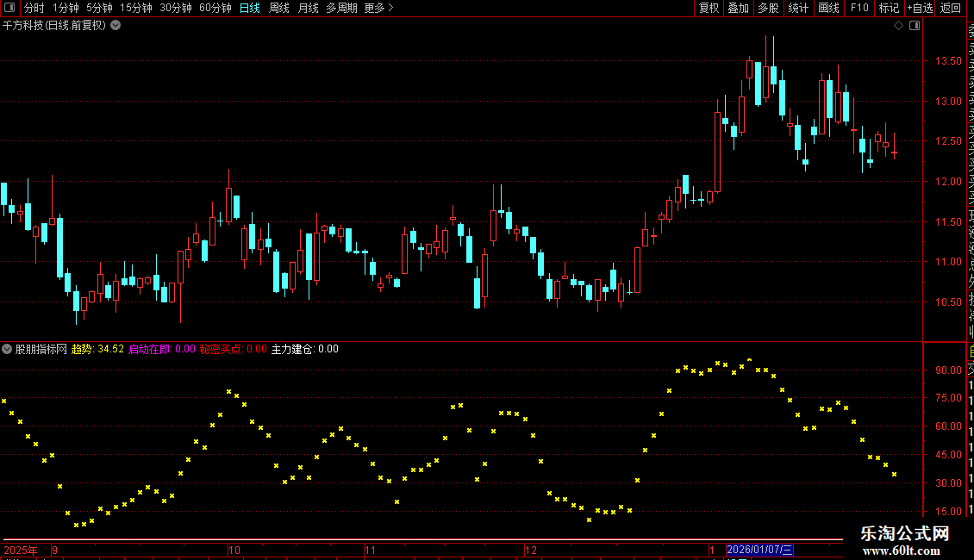Select the 1分钟 period
The image size is (974, 560).
(x=66, y=8)
